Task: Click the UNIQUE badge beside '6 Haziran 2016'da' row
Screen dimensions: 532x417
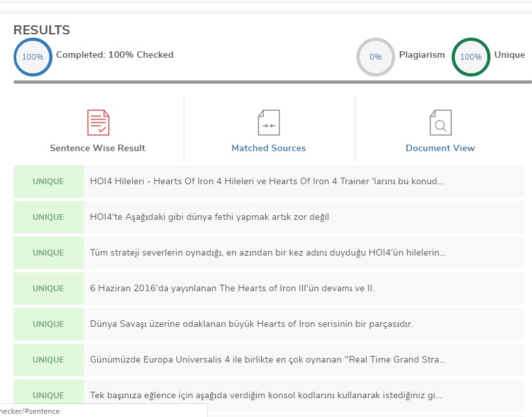Action: [49, 289]
